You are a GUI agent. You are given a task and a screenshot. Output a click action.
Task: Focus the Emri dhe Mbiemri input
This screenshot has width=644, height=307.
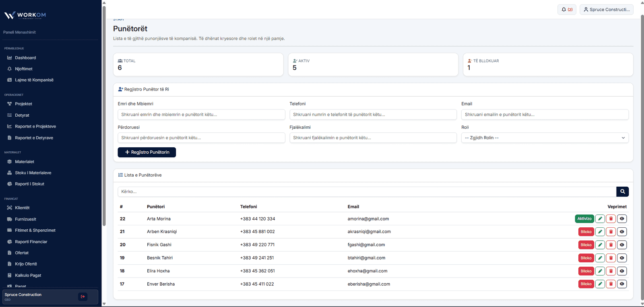[x=201, y=115]
